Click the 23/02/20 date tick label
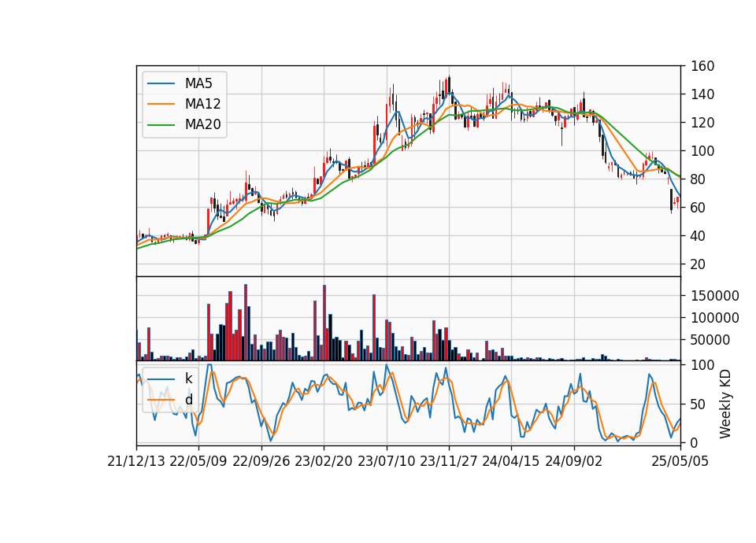This screenshot has height=543, width=756. [x=324, y=461]
